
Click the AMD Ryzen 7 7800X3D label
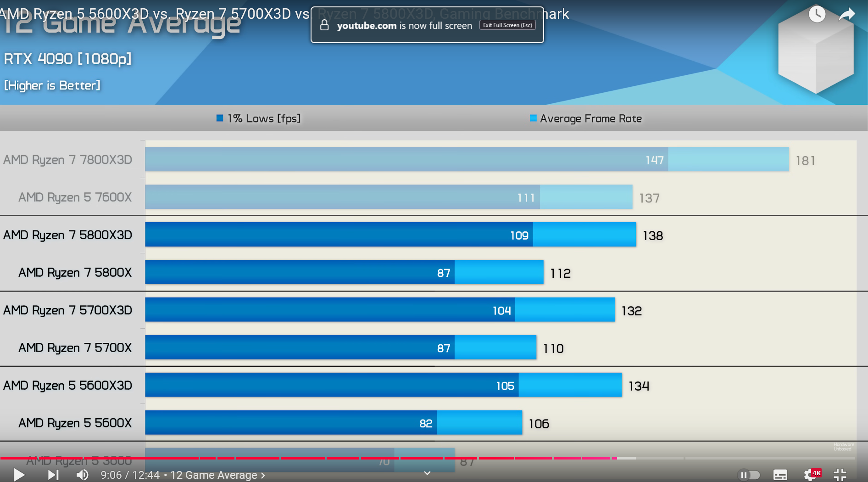pos(67,160)
